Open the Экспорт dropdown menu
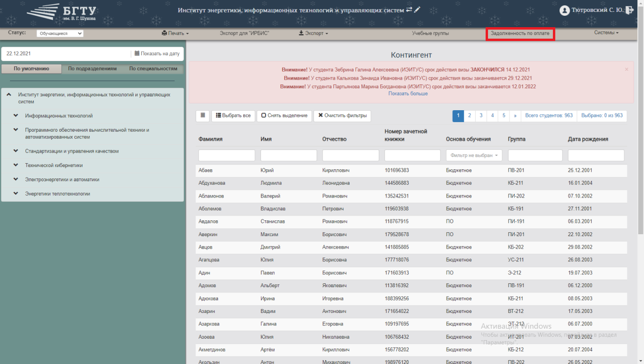Image resolution: width=644 pixels, height=364 pixels. (x=313, y=33)
